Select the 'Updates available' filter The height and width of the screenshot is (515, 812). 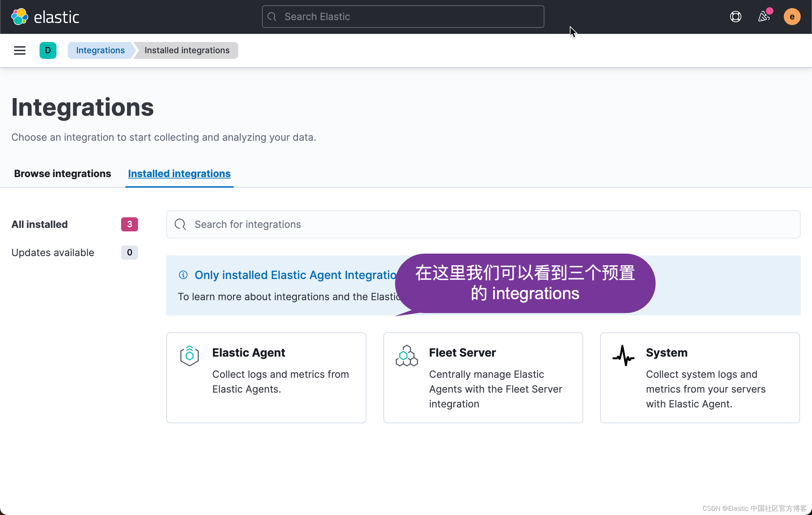[x=52, y=253]
